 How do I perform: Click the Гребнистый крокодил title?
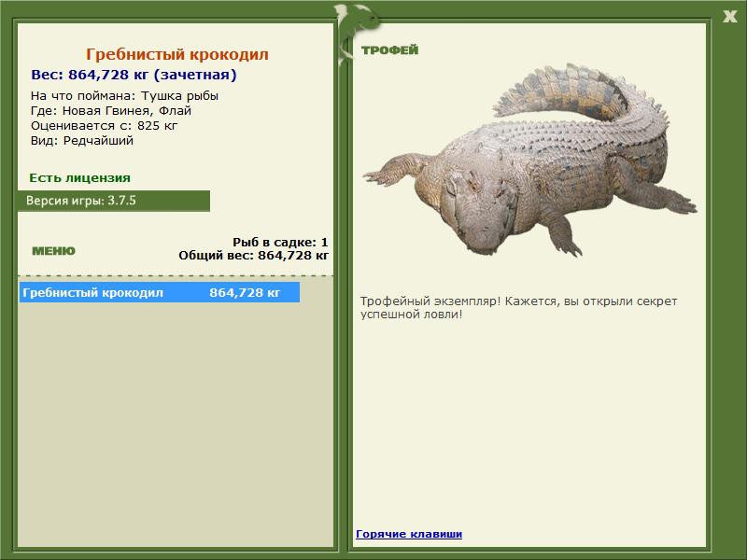pyautogui.click(x=177, y=54)
